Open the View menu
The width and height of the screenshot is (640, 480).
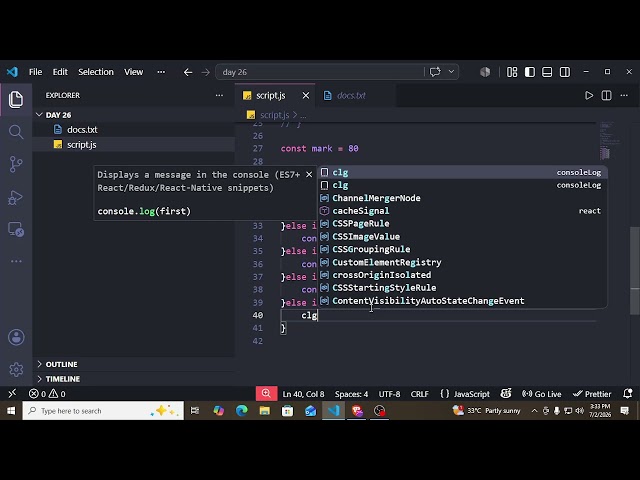[133, 72]
